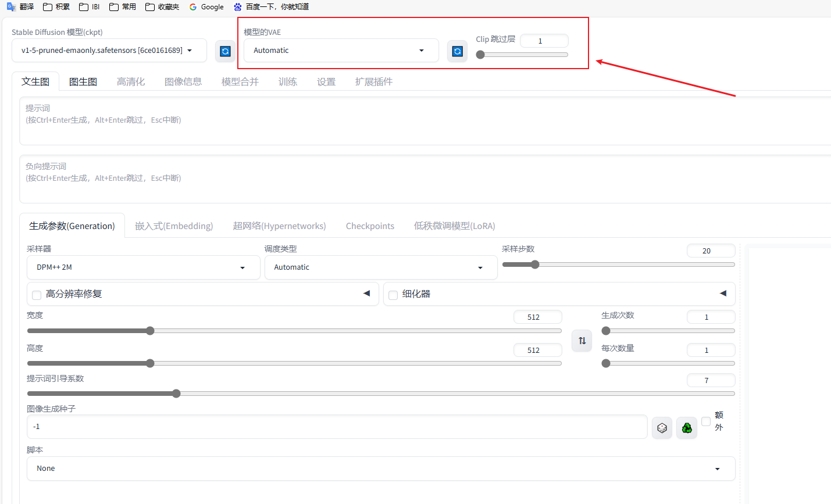Open the Baidu bookmark
The width and height of the screenshot is (831, 504).
[271, 7]
